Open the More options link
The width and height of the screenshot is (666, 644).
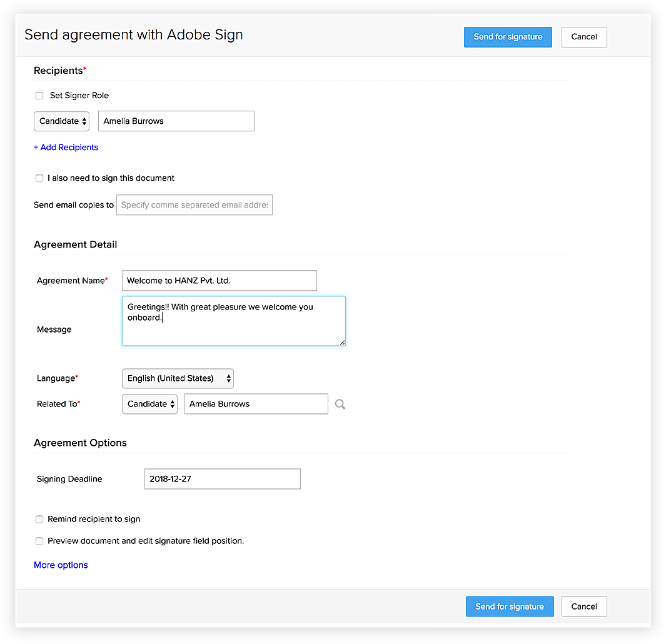(x=61, y=565)
